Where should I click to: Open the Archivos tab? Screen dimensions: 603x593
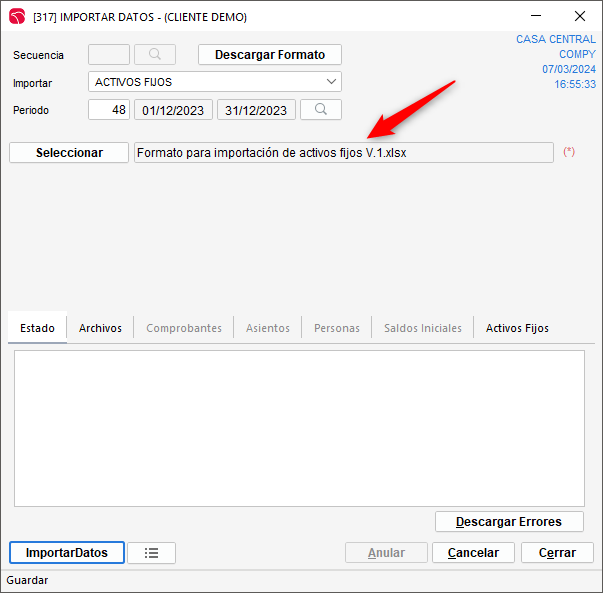[100, 328]
